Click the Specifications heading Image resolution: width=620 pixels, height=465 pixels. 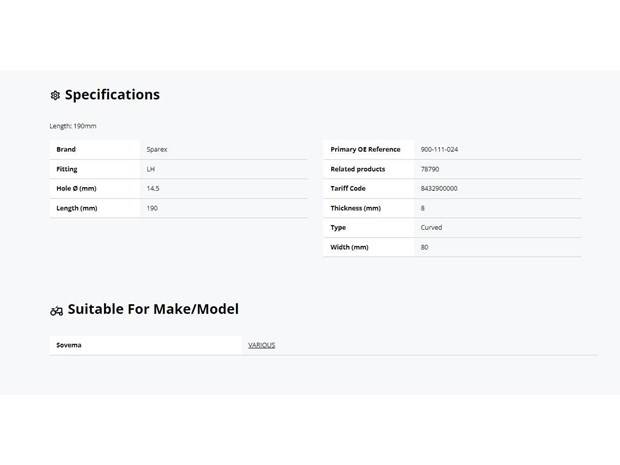(112, 95)
